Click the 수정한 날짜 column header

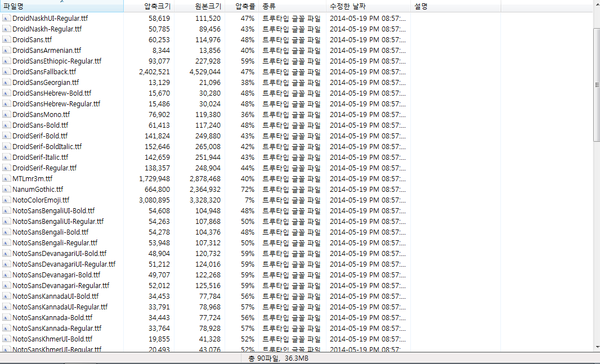click(347, 7)
